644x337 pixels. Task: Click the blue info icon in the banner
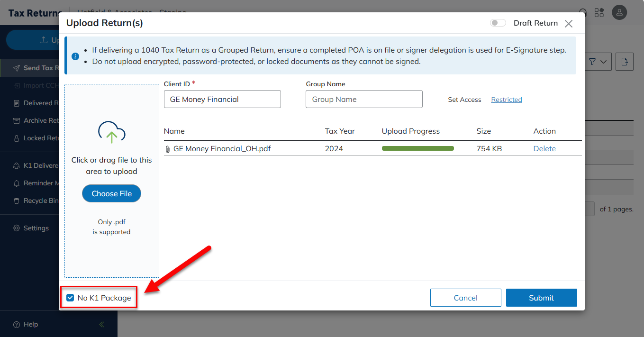tap(75, 56)
